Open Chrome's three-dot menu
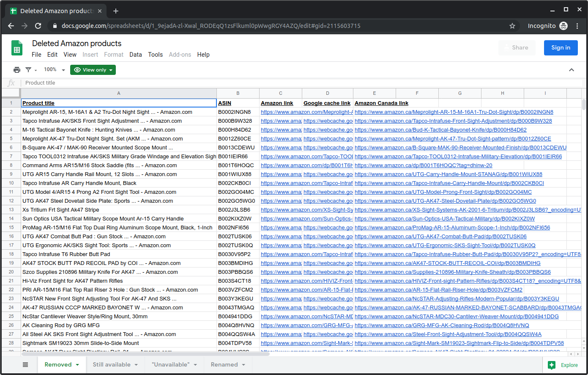588x375 pixels. (x=577, y=26)
